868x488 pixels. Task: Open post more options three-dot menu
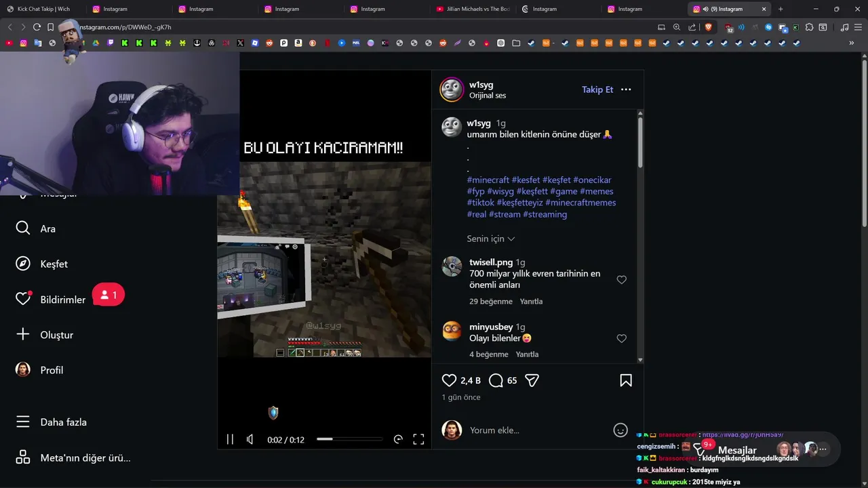click(626, 89)
